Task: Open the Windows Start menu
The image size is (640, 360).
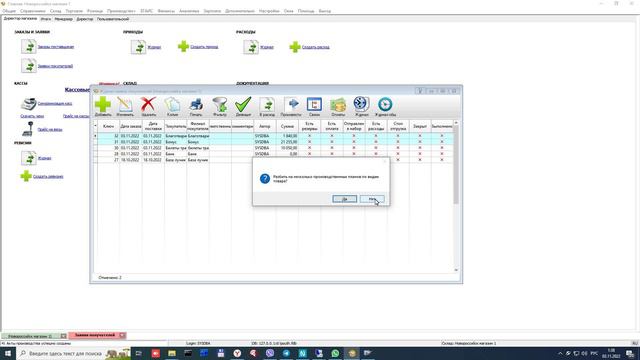Action: coord(8,353)
